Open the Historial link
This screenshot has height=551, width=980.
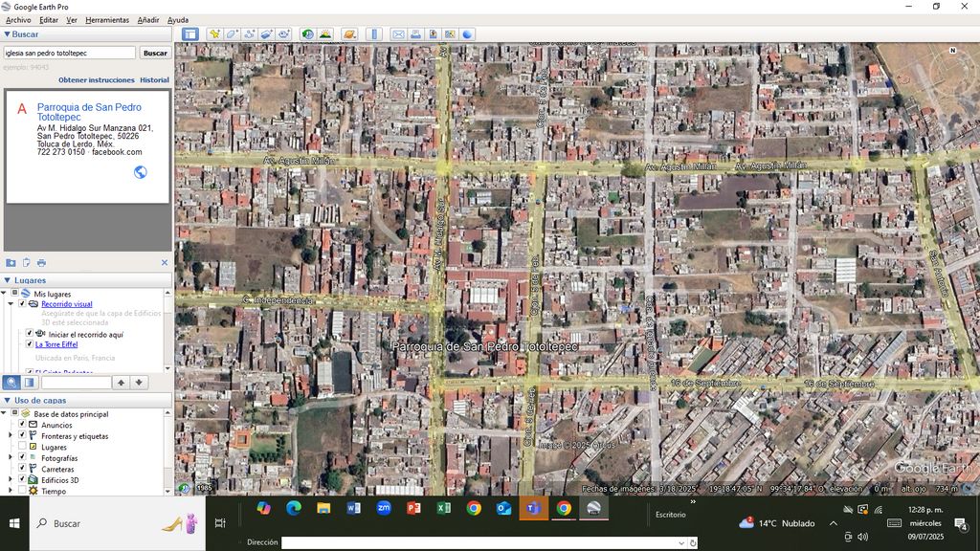click(x=154, y=80)
